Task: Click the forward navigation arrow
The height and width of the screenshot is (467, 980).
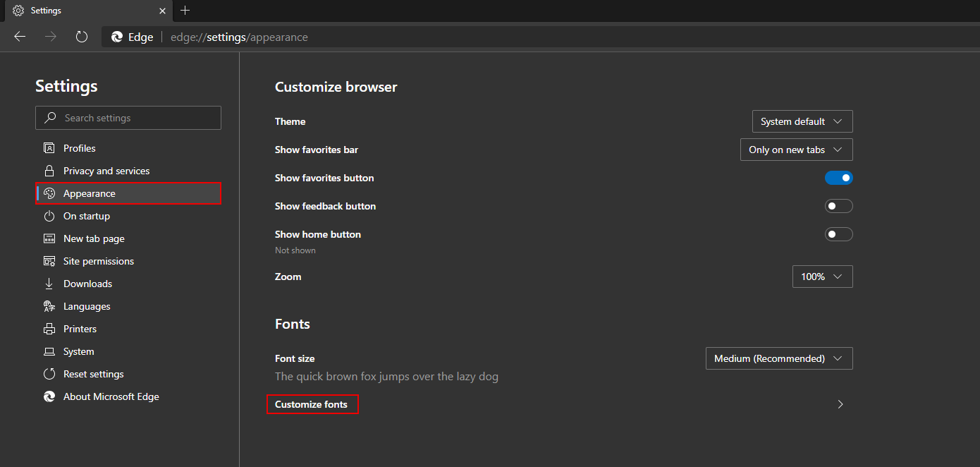Action: point(51,37)
